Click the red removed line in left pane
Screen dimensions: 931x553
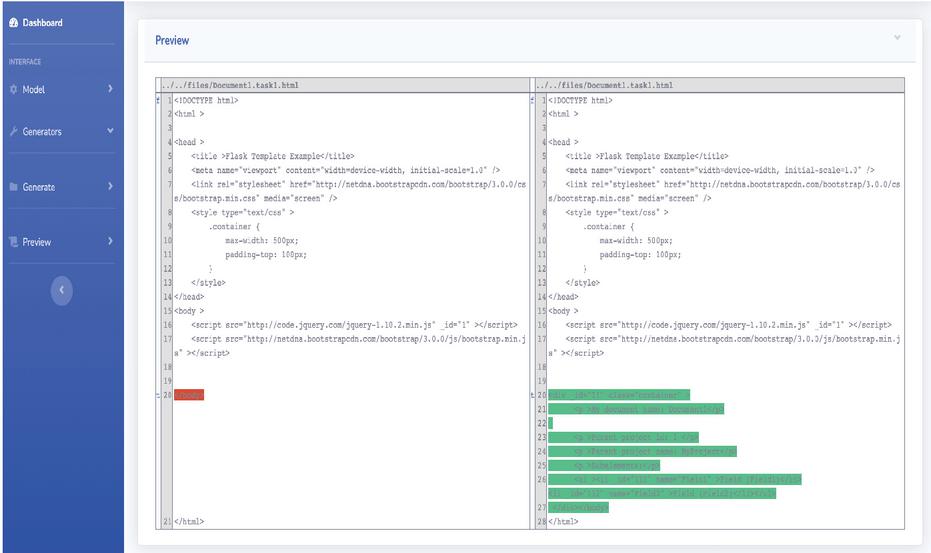click(x=188, y=395)
